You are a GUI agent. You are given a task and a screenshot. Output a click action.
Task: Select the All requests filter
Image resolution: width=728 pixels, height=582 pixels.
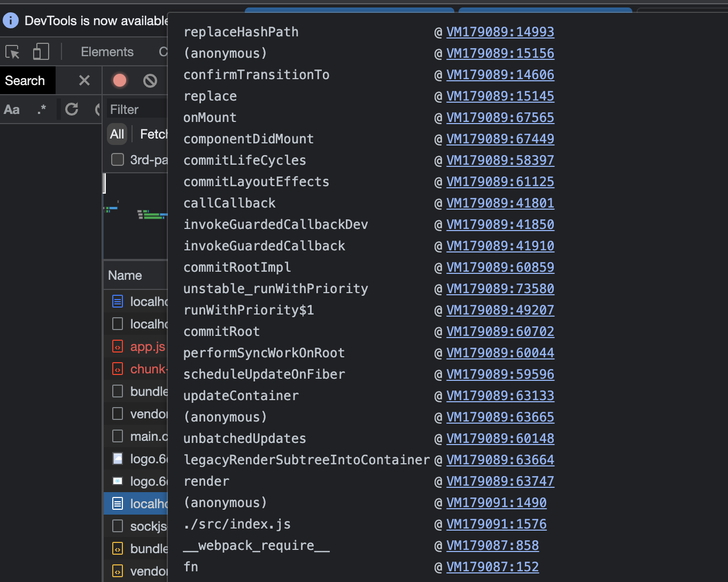(x=117, y=134)
